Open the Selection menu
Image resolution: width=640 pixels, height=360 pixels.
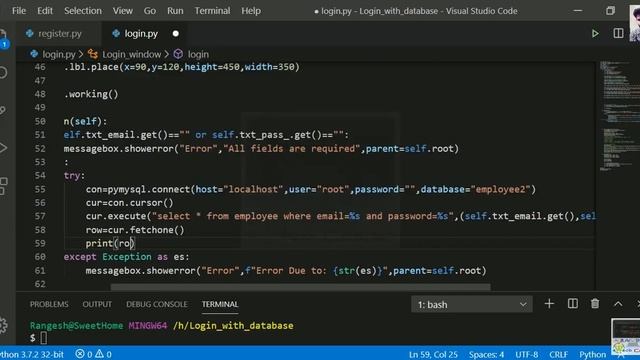[x=83, y=11]
